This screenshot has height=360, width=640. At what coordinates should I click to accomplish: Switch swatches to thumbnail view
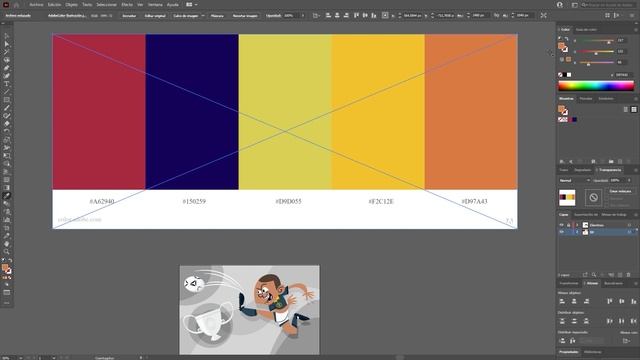634,109
